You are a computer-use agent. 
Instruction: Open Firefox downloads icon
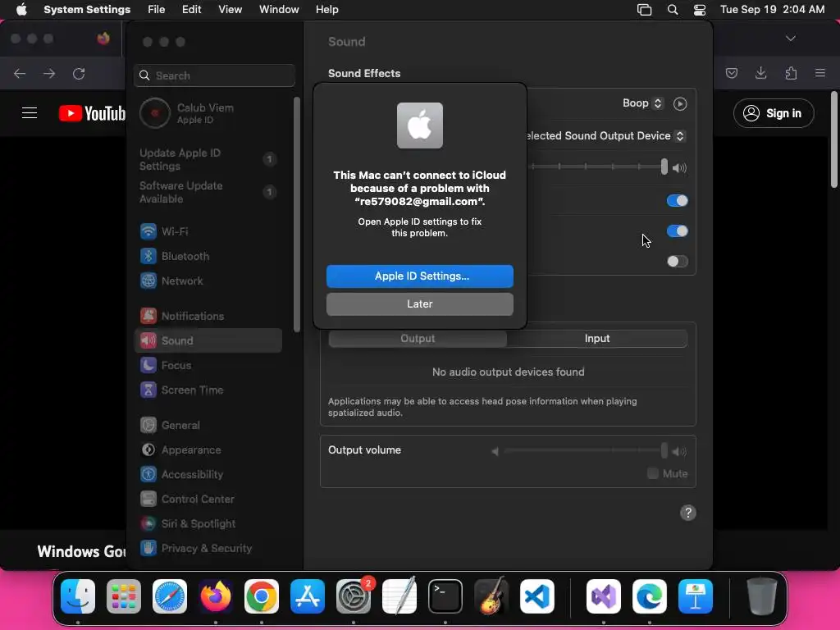point(760,73)
